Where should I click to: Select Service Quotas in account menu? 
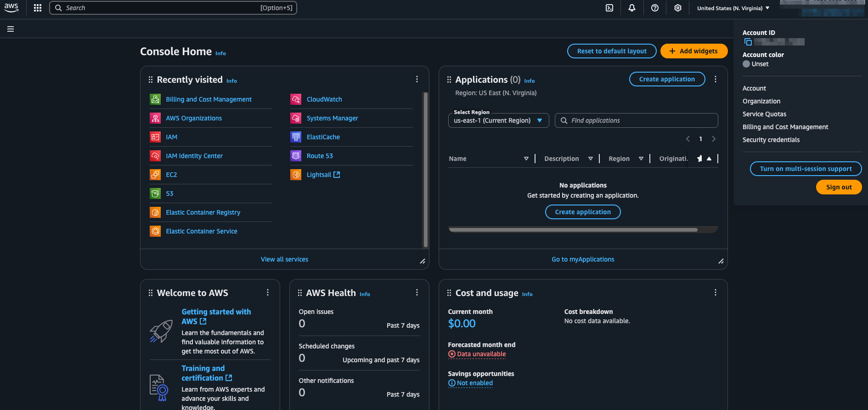click(x=764, y=114)
